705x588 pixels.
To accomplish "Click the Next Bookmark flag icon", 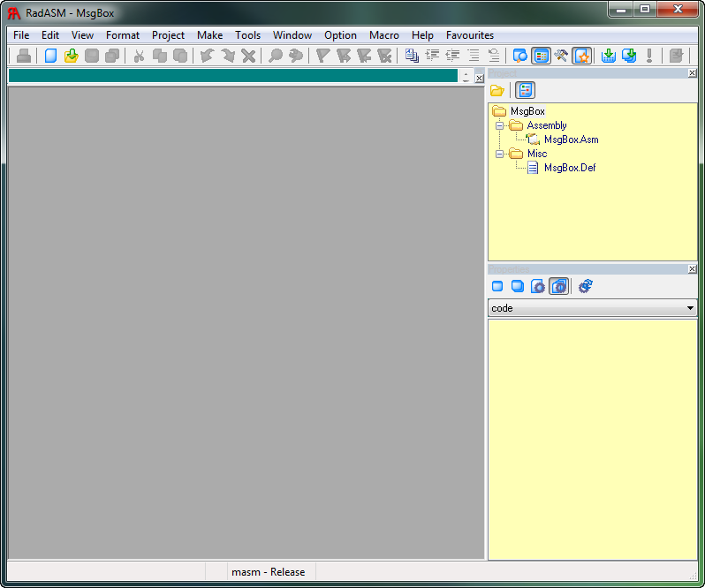I will click(x=344, y=57).
